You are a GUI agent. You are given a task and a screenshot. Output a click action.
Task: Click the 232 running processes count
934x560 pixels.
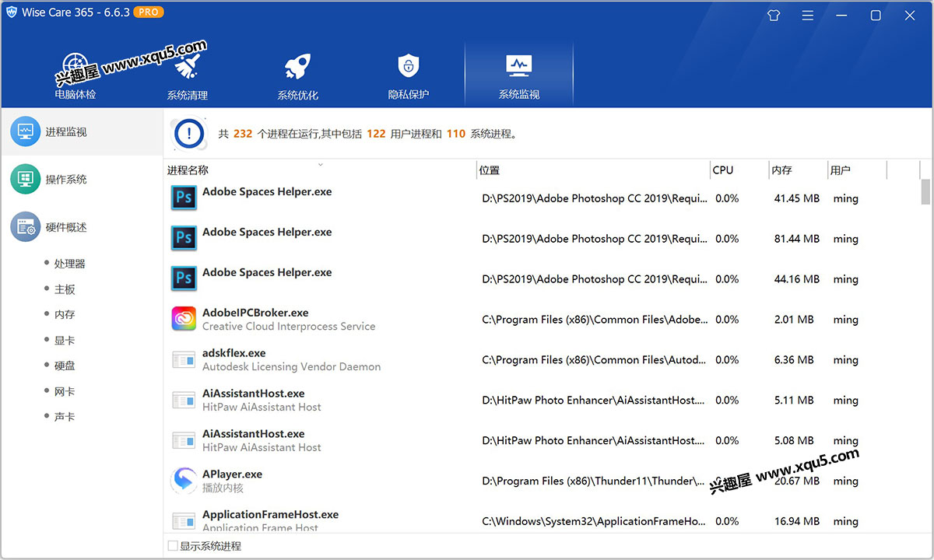pyautogui.click(x=243, y=134)
